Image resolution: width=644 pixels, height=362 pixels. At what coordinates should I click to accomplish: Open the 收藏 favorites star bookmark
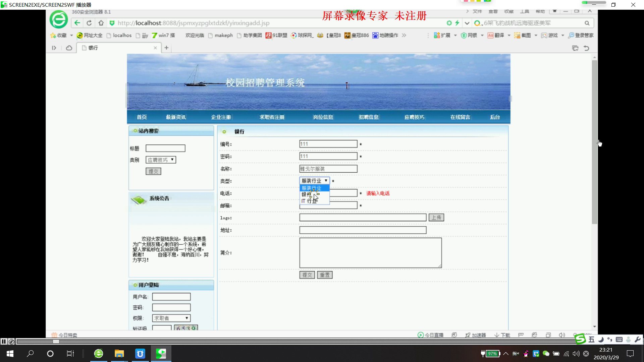(x=58, y=35)
